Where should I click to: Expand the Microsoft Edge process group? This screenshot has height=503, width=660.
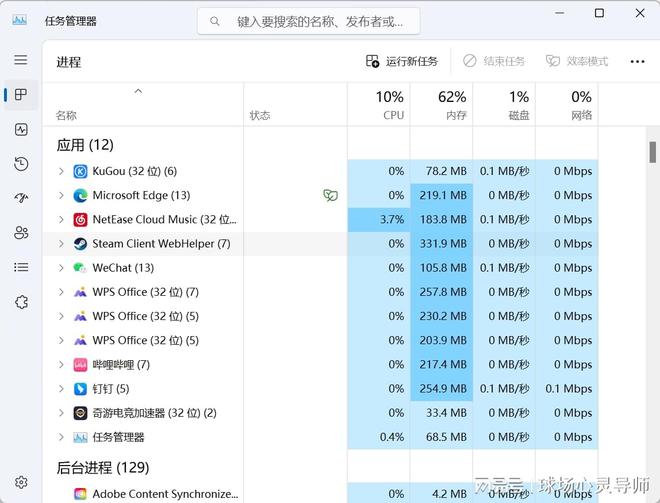click(x=61, y=195)
